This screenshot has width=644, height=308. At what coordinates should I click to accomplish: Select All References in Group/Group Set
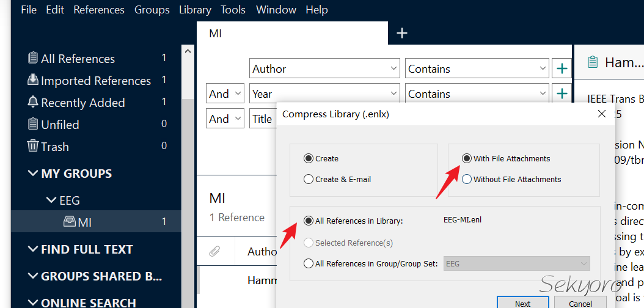309,264
